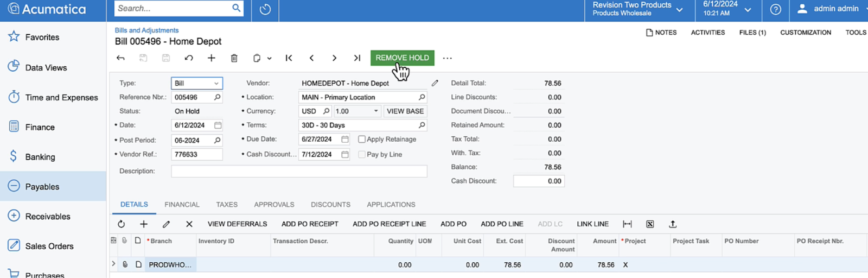Click the edit vendor pencil icon
Image resolution: width=868 pixels, height=278 pixels.
[435, 83]
